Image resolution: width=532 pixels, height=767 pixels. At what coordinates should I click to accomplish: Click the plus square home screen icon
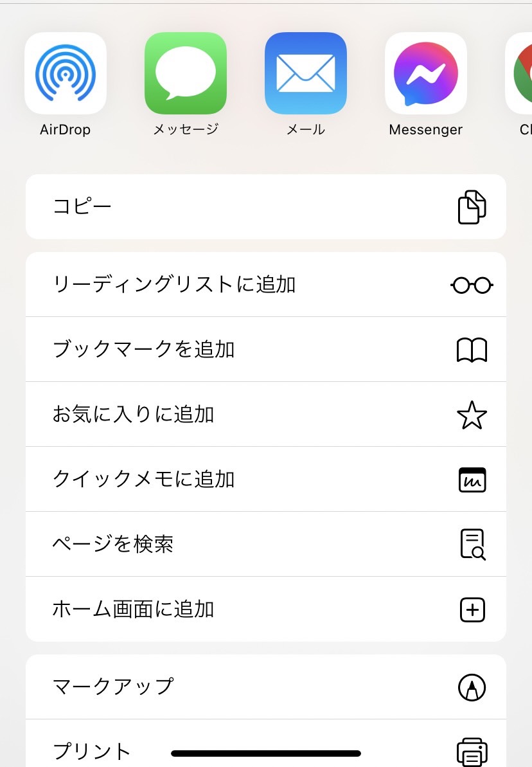coord(472,609)
